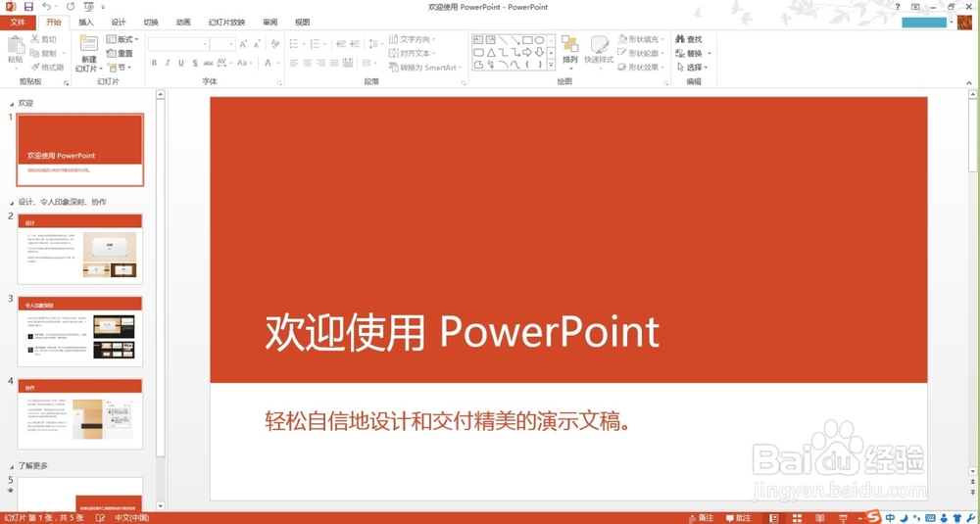Select the Right Arrow shape in gallery
Viewport: 980px width, 524px height.
527,52
